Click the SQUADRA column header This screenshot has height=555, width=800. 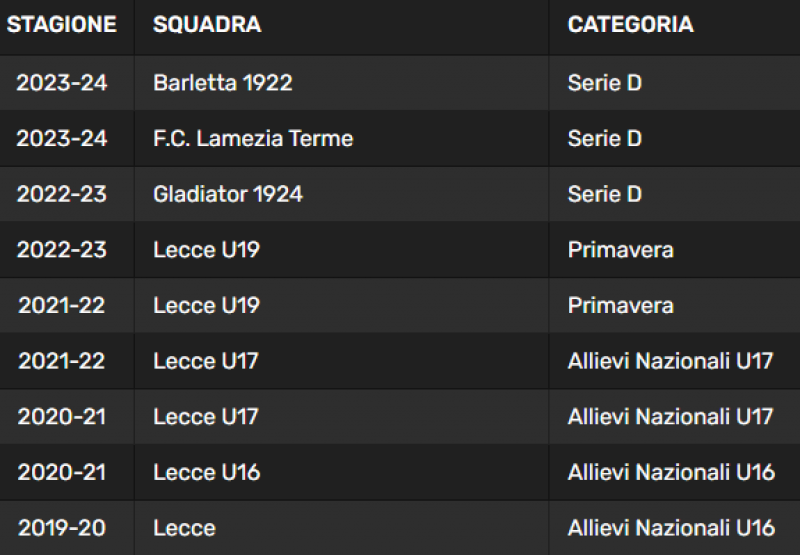click(207, 24)
